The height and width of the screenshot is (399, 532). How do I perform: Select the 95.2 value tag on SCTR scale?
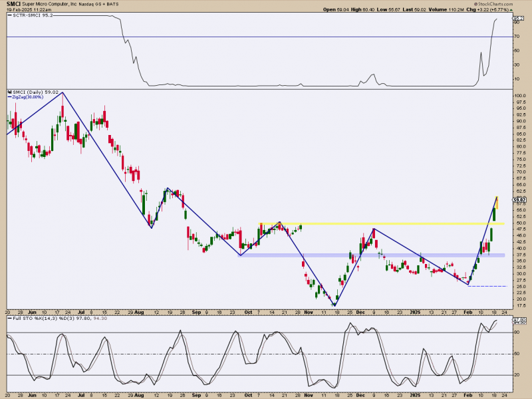click(519, 19)
